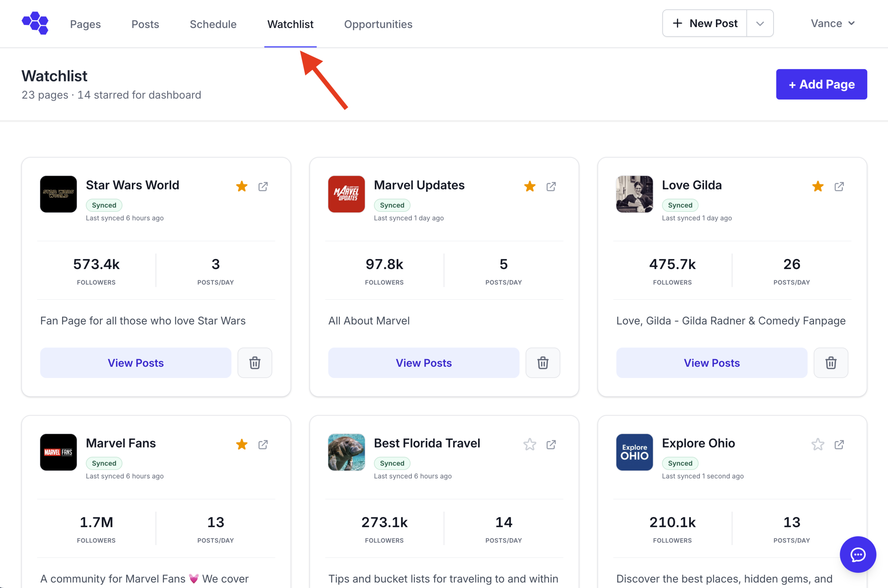Click the Best Florida Travel title

pos(427,443)
